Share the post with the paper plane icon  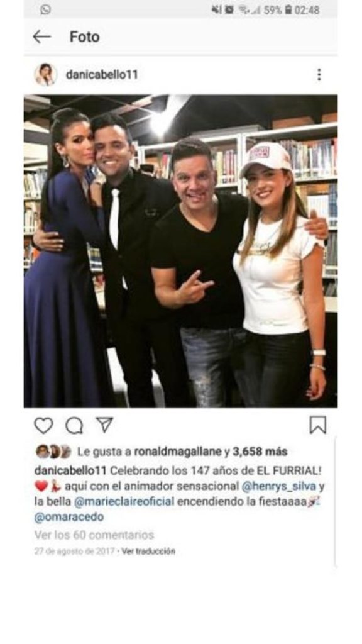click(105, 425)
